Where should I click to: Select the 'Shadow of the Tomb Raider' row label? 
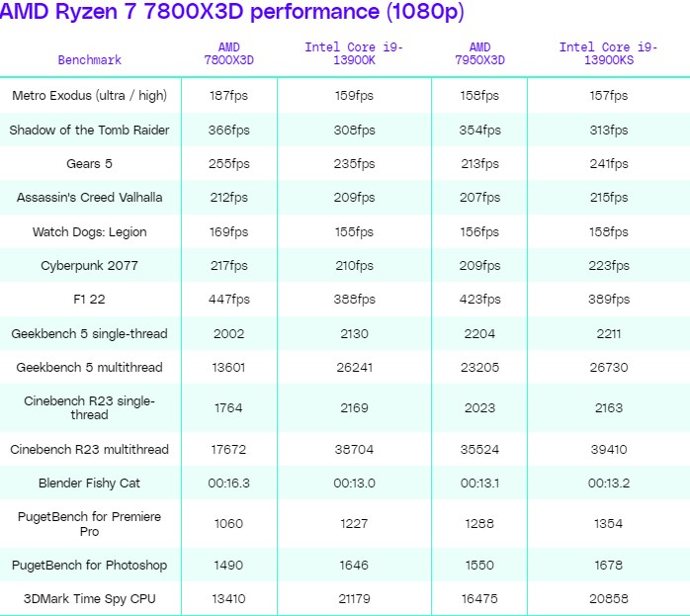[89, 130]
